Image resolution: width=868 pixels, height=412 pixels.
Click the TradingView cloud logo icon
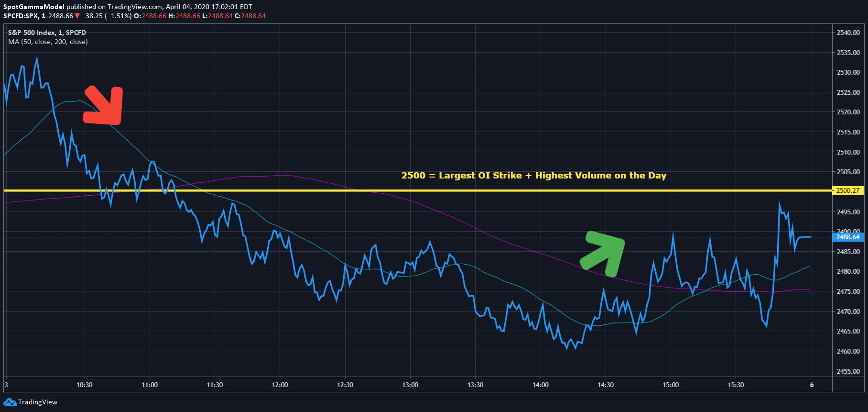[10, 402]
